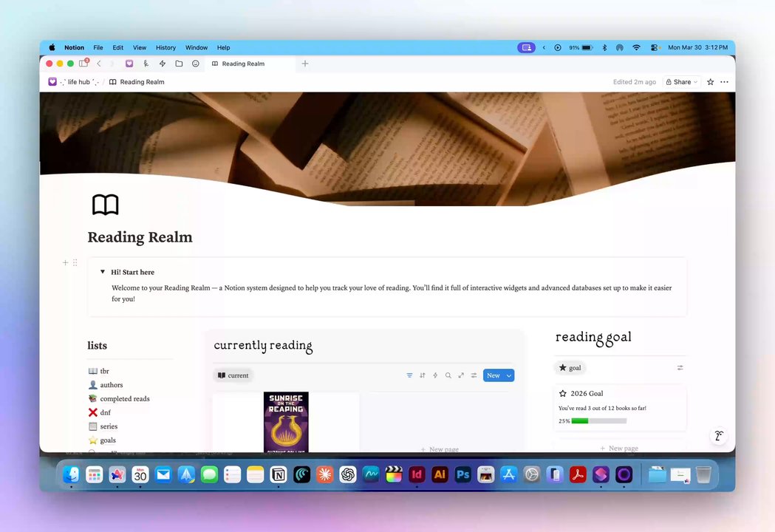Open ChatGPT from the Dock
The image size is (775, 532).
pyautogui.click(x=348, y=474)
